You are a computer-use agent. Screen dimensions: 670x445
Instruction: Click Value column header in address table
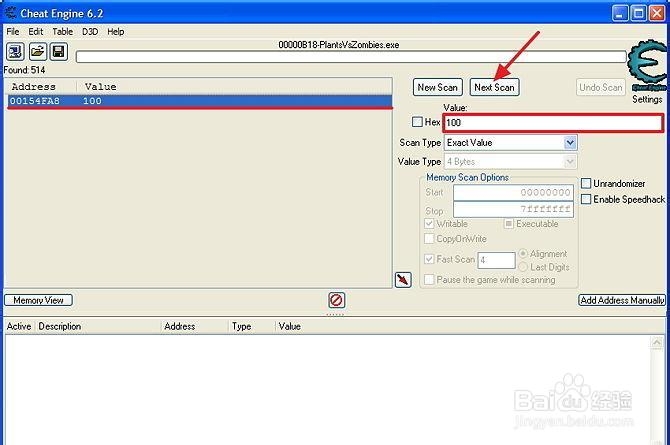290,326
